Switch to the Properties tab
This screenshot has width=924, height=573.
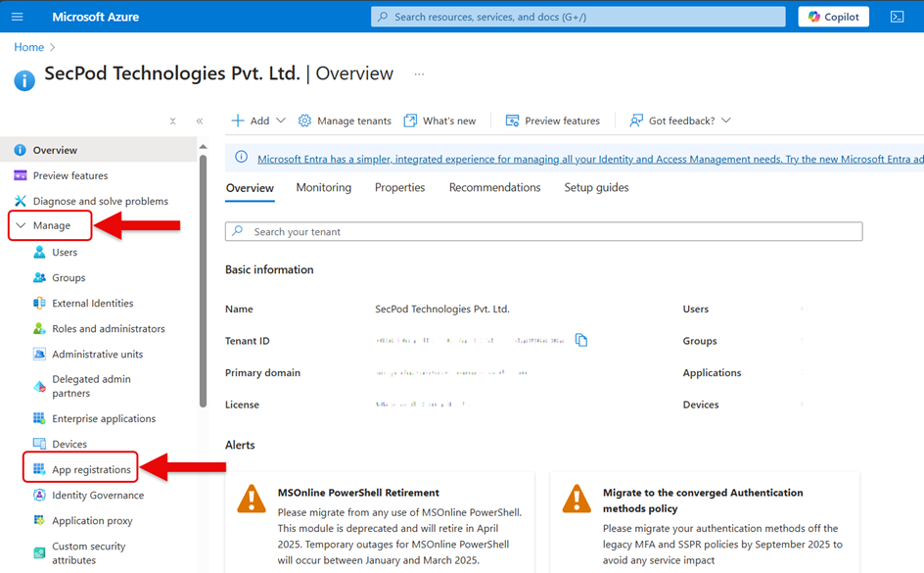point(399,187)
